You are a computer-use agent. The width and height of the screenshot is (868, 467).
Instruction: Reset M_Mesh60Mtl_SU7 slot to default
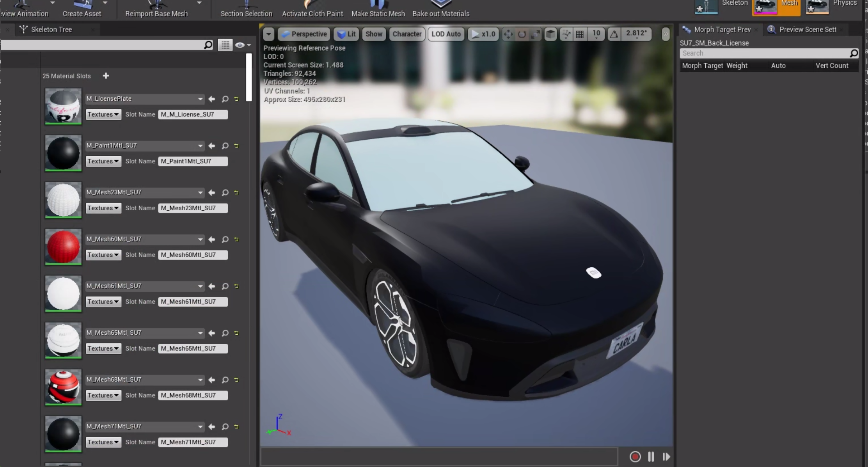(x=236, y=240)
